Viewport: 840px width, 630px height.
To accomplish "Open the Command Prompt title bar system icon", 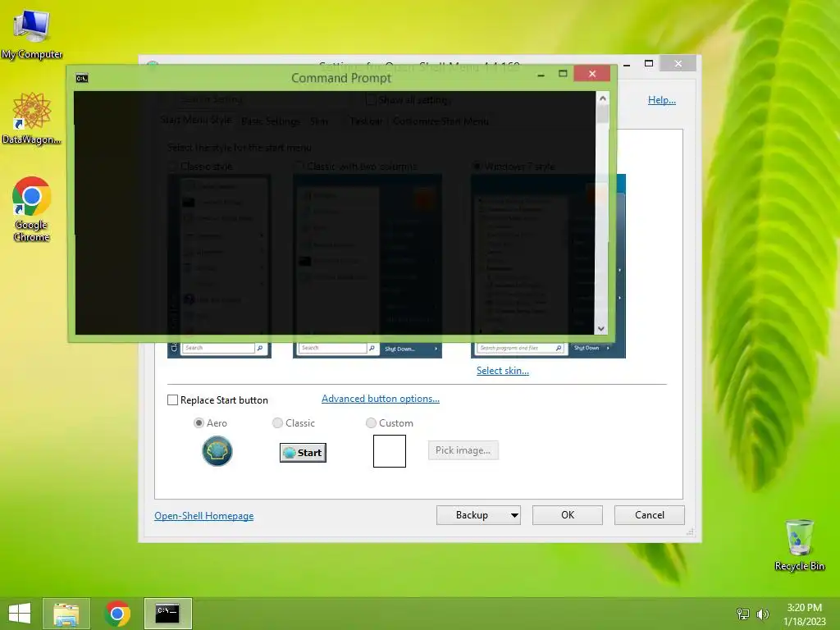I will 82,78.
